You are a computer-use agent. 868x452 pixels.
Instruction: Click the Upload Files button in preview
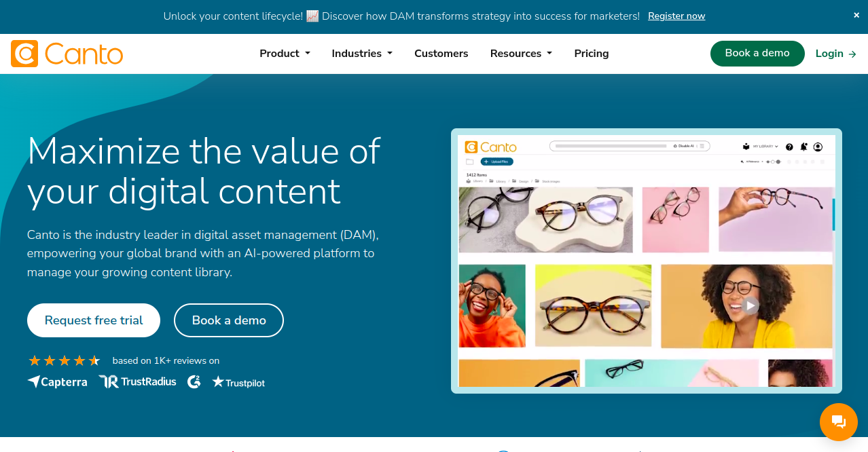497,162
